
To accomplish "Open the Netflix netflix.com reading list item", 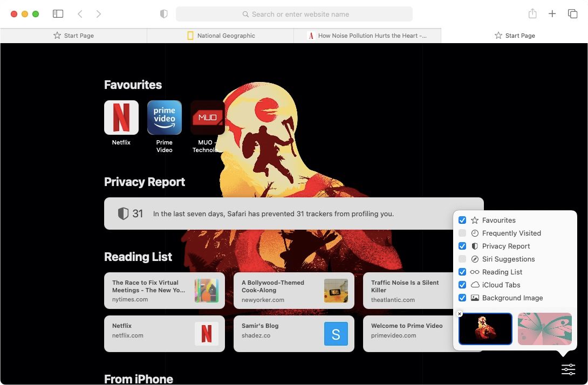I will (164, 334).
